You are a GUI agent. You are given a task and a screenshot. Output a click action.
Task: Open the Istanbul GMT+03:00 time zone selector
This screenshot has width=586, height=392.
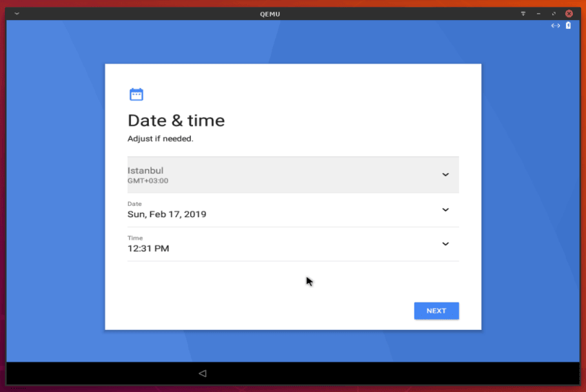tap(293, 175)
